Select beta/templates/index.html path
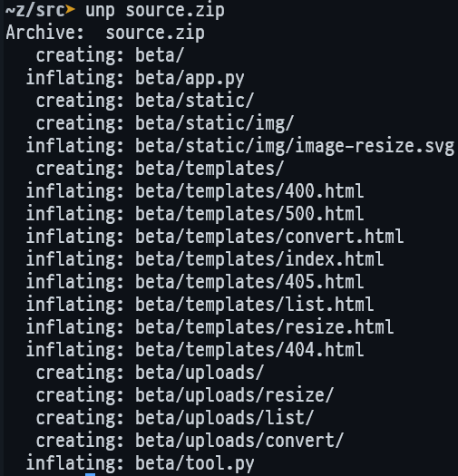 pyautogui.click(x=259, y=259)
